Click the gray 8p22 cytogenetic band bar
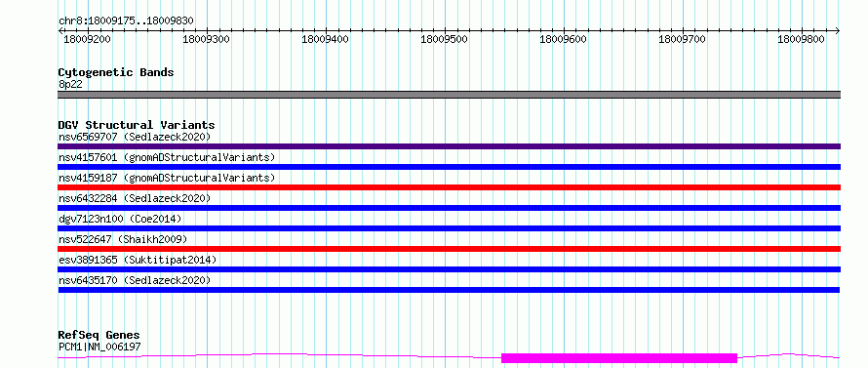The height and width of the screenshot is (368, 868). click(449, 95)
